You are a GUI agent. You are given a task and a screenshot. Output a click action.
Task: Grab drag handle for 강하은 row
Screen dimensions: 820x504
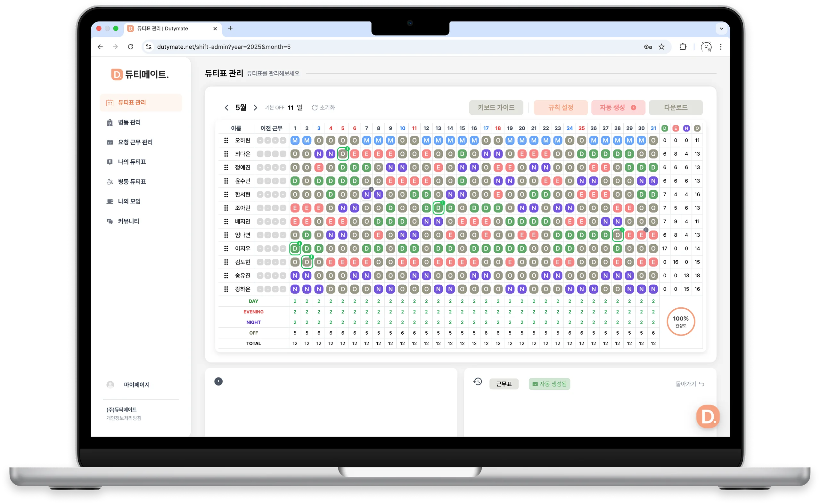226,289
